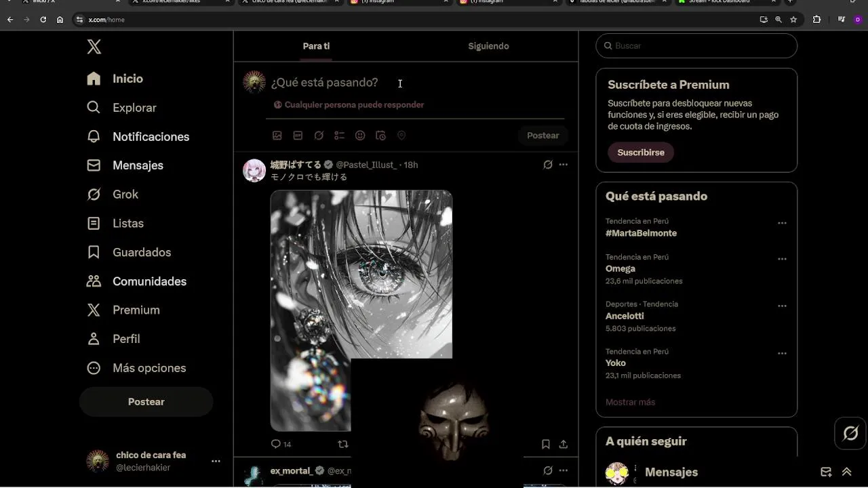Image resolution: width=868 pixels, height=488 pixels.
Task: Click the Buscar search field
Action: click(696, 46)
